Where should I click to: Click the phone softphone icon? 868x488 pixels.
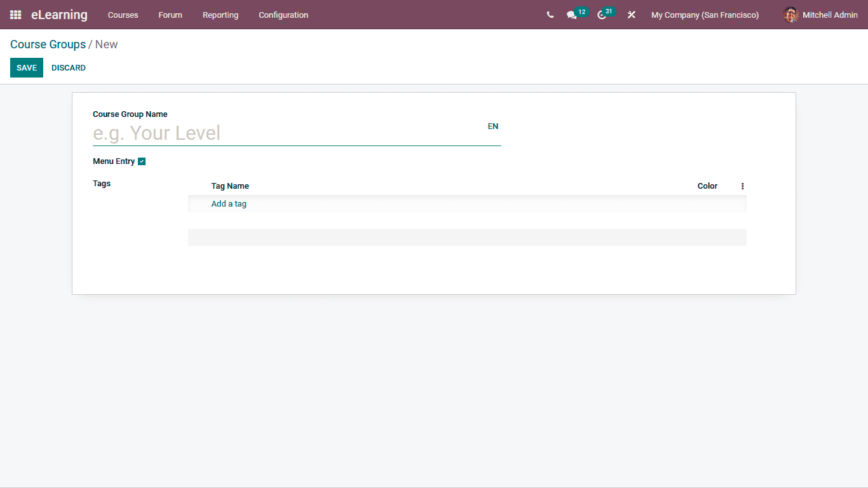[x=550, y=15]
